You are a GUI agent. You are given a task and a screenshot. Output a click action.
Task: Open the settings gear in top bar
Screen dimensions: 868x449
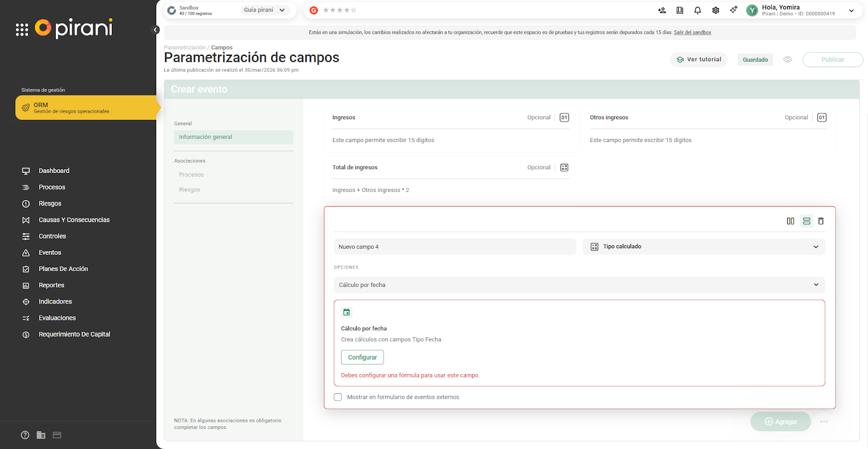(x=716, y=10)
